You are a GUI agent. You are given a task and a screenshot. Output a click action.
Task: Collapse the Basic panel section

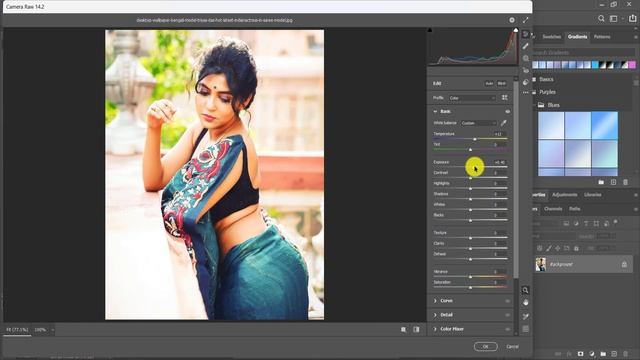click(x=435, y=111)
